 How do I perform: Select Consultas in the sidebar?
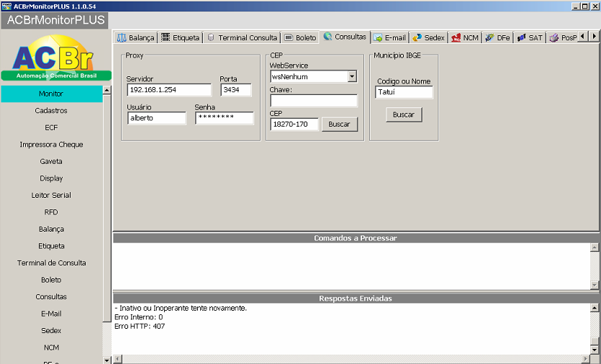51,296
